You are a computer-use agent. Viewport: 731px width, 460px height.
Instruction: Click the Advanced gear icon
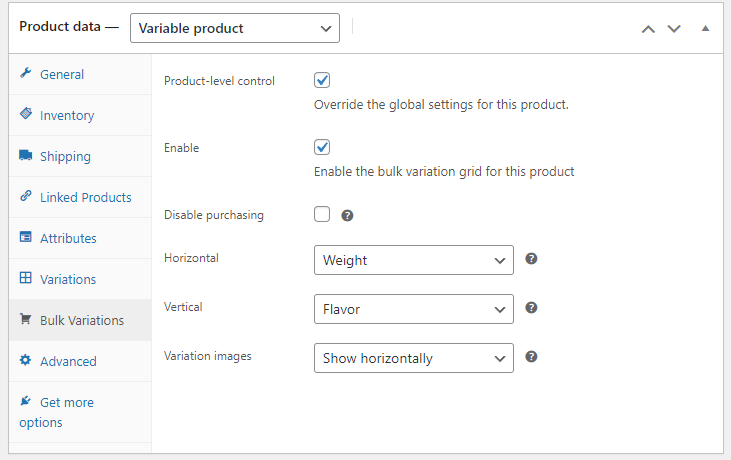(26, 361)
